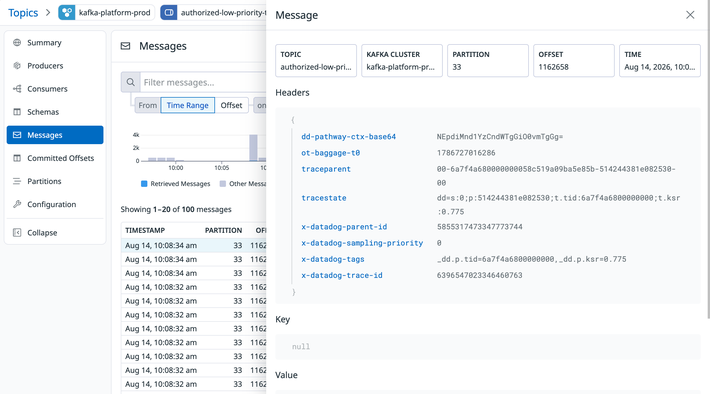Viewport: 710px width, 394px height.
Task: Click the Collapse panel icon
Action: [17, 233]
